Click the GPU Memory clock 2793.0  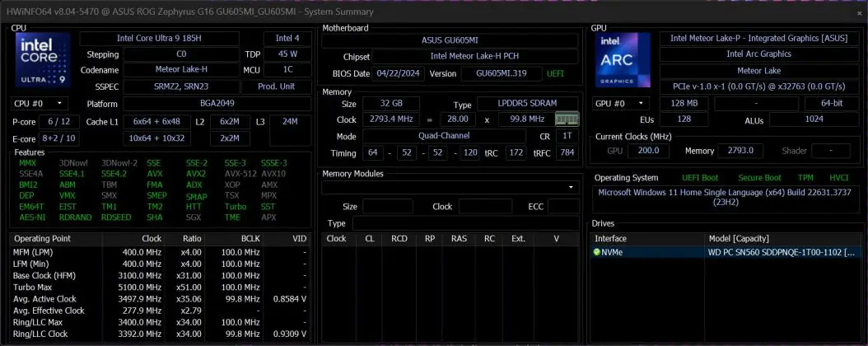point(740,151)
